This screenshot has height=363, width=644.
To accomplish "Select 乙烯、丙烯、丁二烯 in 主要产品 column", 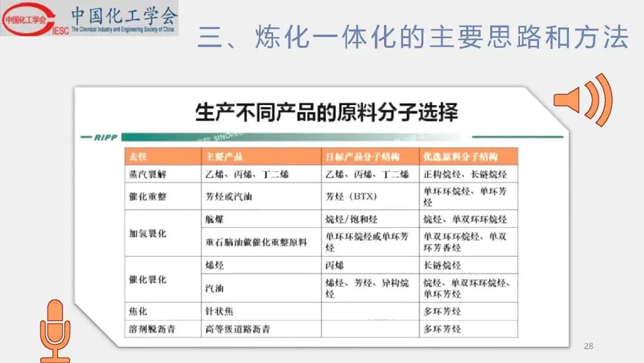I will pos(247,174).
